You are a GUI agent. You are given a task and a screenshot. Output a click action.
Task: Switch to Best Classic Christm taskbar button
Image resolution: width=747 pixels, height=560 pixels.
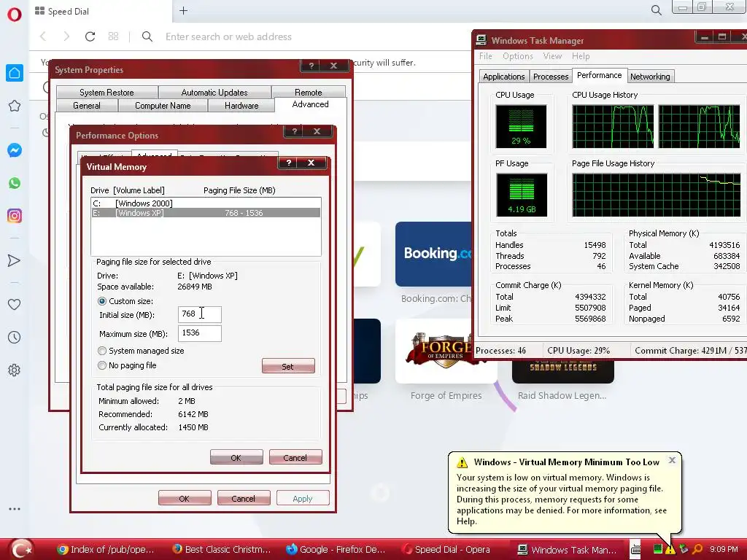pyautogui.click(x=221, y=550)
